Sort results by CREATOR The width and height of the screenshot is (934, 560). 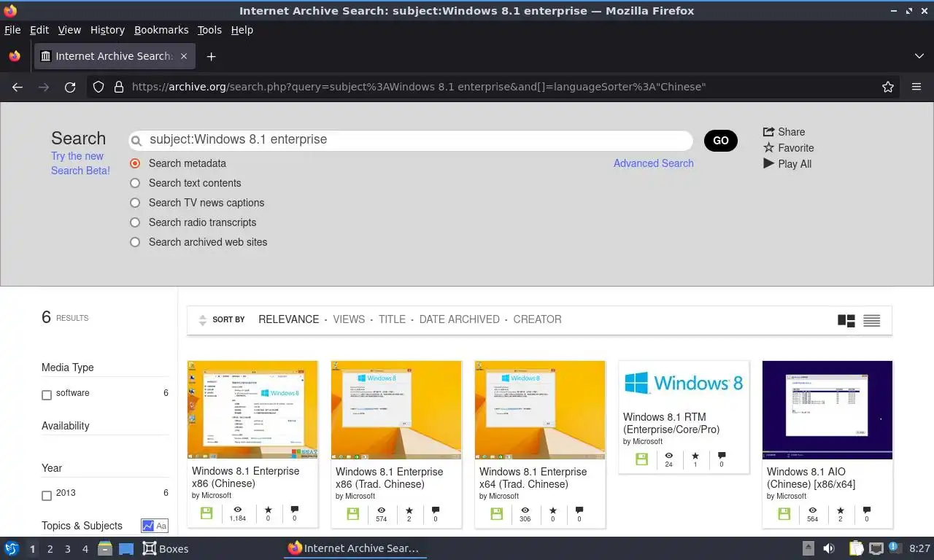pos(537,319)
